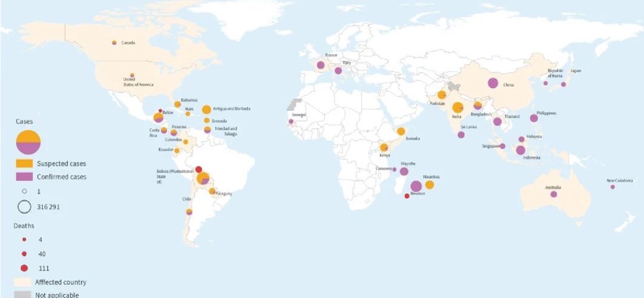Click the small legend circle beside value 1
This screenshot has height=298, width=644.
tap(24, 191)
